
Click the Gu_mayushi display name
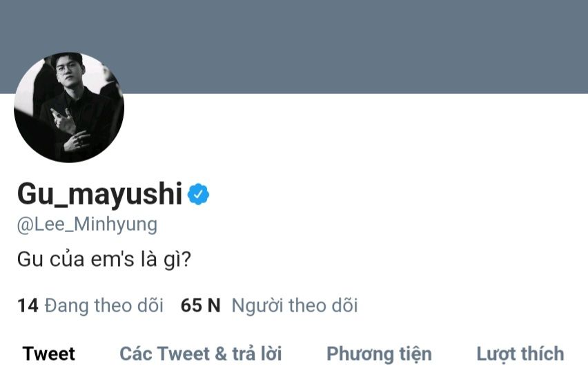[100, 194]
